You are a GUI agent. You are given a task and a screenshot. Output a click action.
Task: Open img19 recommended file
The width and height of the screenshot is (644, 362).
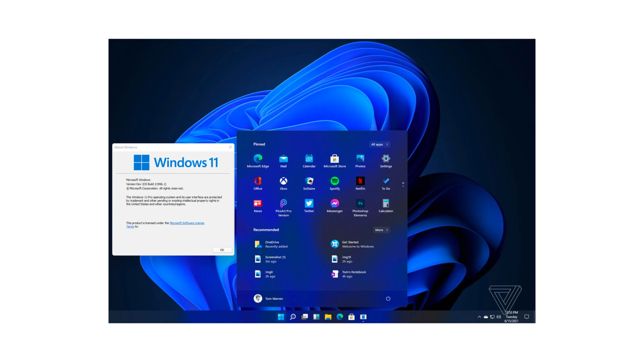(341, 259)
